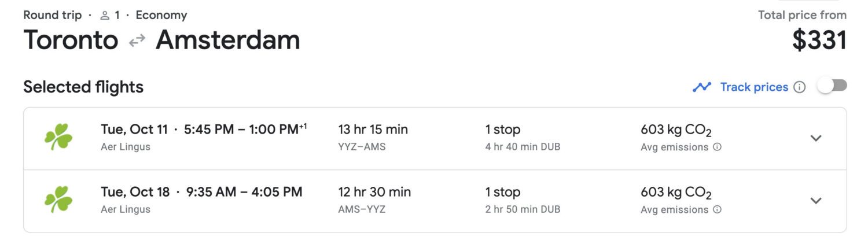Screen dimensions: 868x251
Task: Expand the Tue, Oct 11 flight details chevron
Action: tap(816, 138)
